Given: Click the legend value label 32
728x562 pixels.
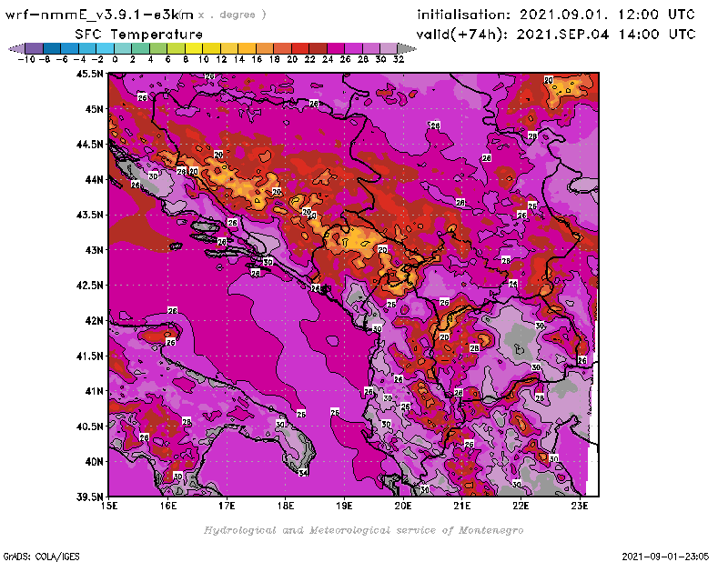Looking at the screenshot, I should 399,59.
